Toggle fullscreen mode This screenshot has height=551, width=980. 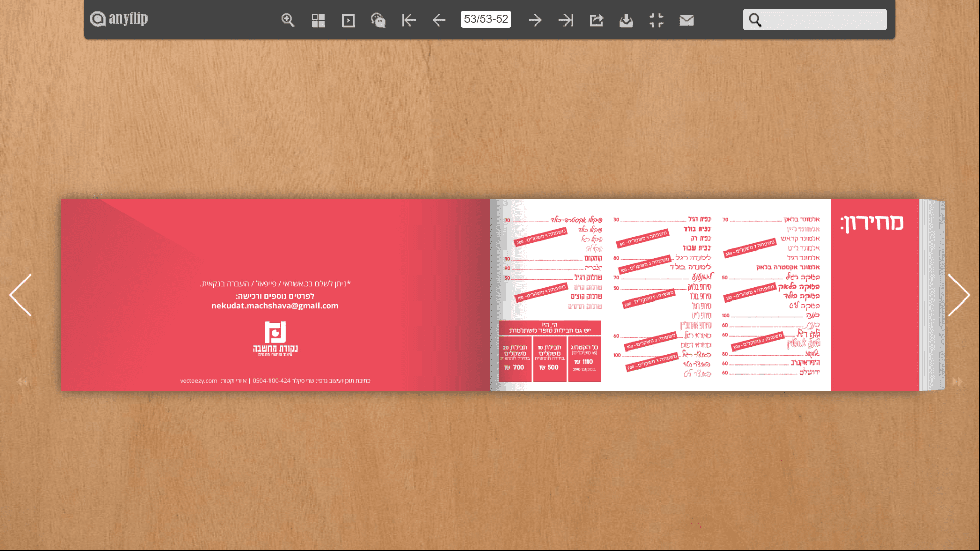point(656,20)
